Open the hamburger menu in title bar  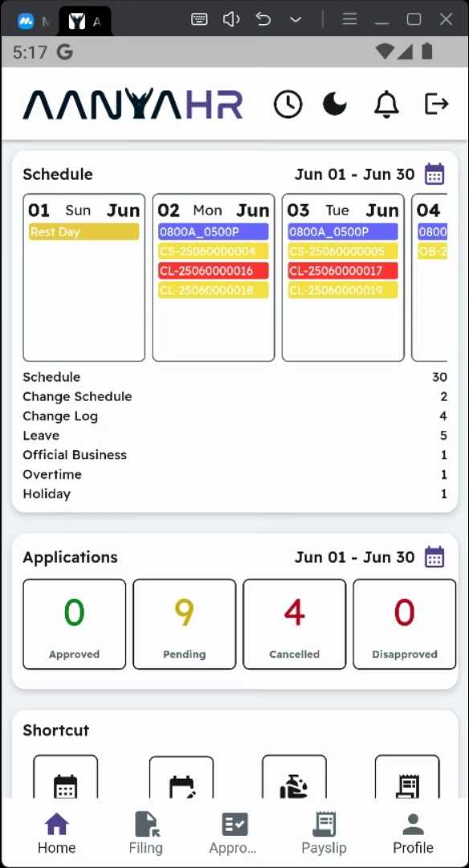349,19
